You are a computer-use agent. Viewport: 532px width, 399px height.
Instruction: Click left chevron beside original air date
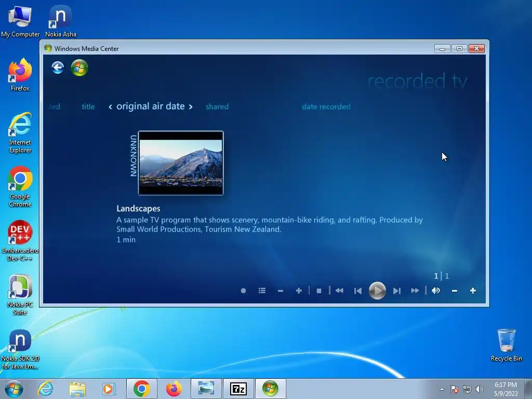pyautogui.click(x=110, y=107)
